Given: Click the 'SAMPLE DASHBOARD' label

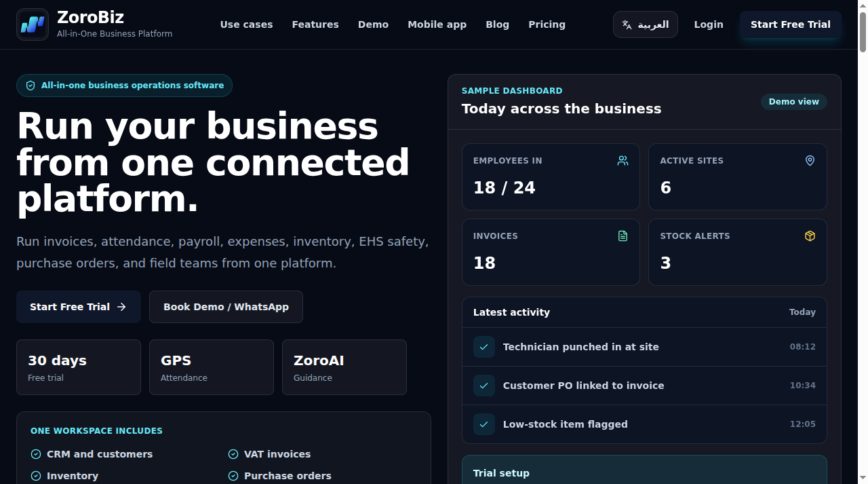Looking at the screenshot, I should tap(512, 91).
